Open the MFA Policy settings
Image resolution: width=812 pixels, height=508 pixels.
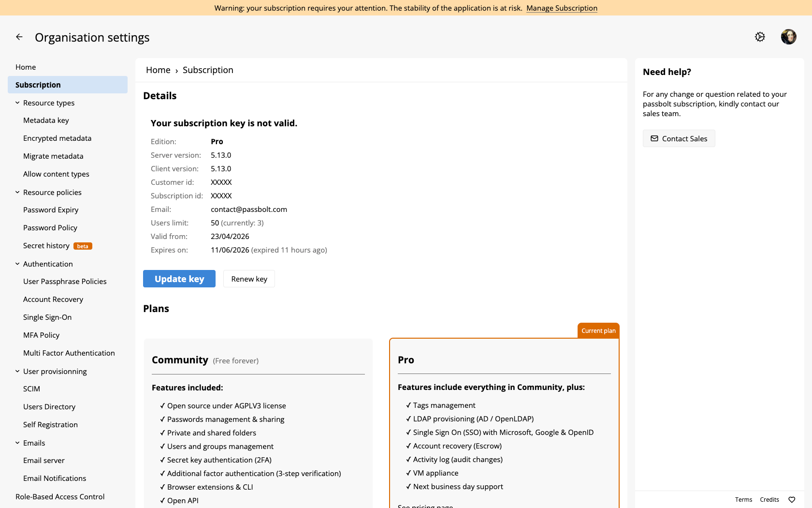pyautogui.click(x=42, y=335)
